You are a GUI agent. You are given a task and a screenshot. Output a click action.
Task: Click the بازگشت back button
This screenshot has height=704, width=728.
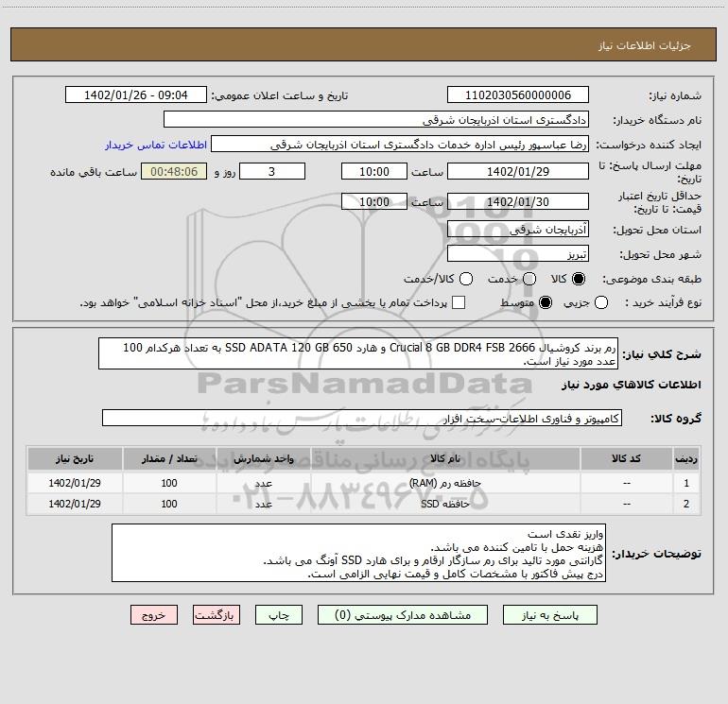coord(217,615)
